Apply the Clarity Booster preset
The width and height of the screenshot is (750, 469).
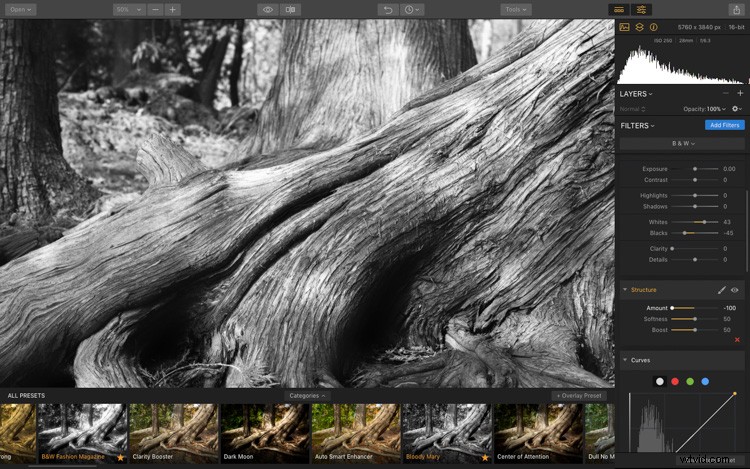[173, 433]
